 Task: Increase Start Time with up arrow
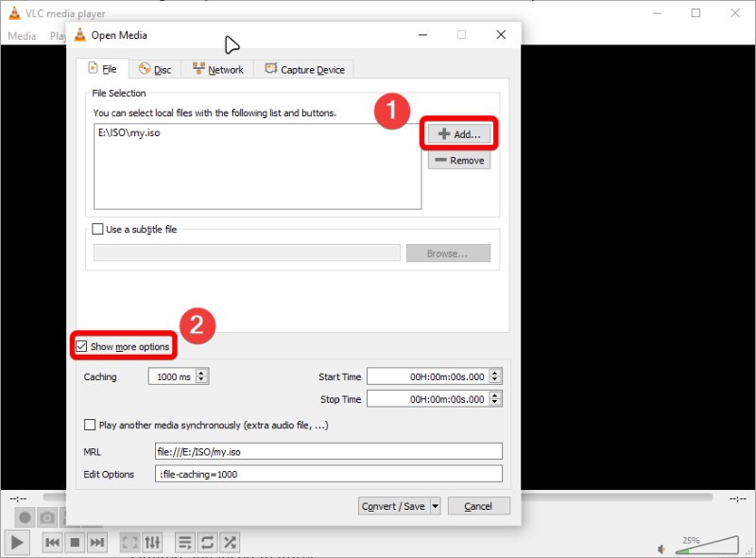coord(495,373)
